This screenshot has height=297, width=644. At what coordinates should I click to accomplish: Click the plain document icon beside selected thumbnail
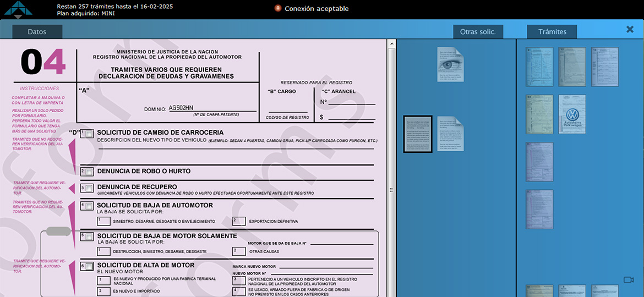[450, 134]
